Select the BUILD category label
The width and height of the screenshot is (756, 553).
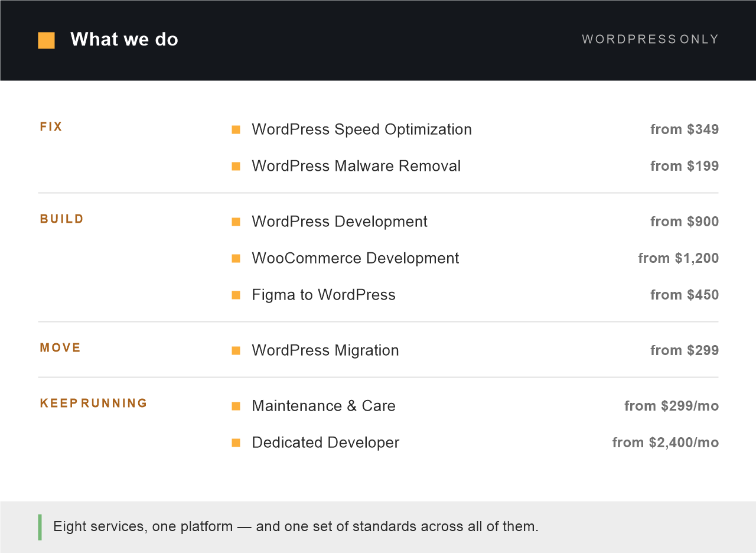(x=61, y=219)
